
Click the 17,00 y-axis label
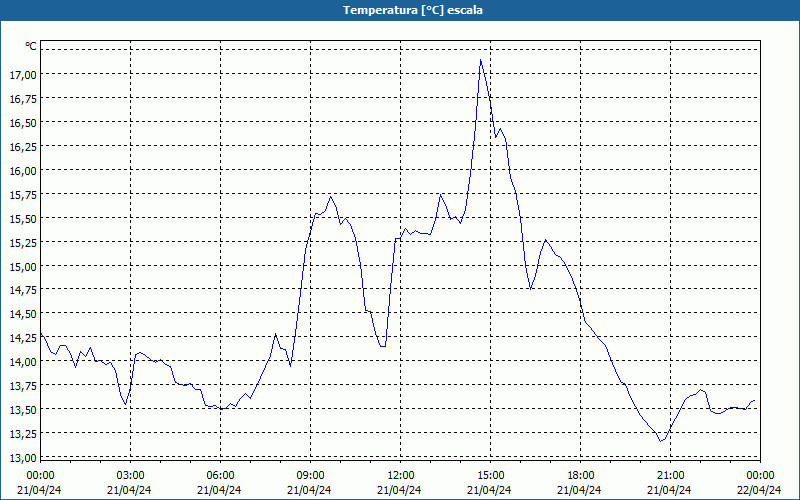coord(23,74)
